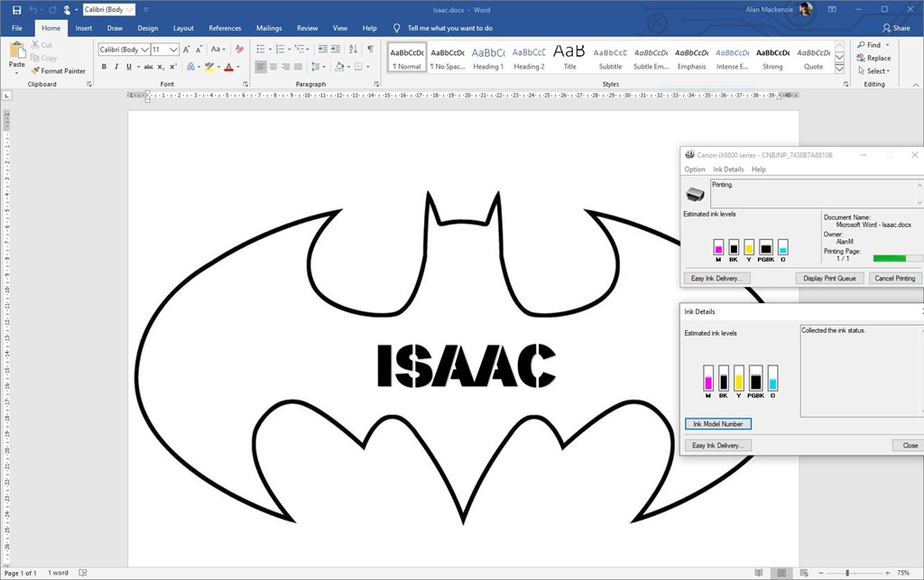Open the font size dropdown
Screen dimensions: 924x580
click(174, 50)
